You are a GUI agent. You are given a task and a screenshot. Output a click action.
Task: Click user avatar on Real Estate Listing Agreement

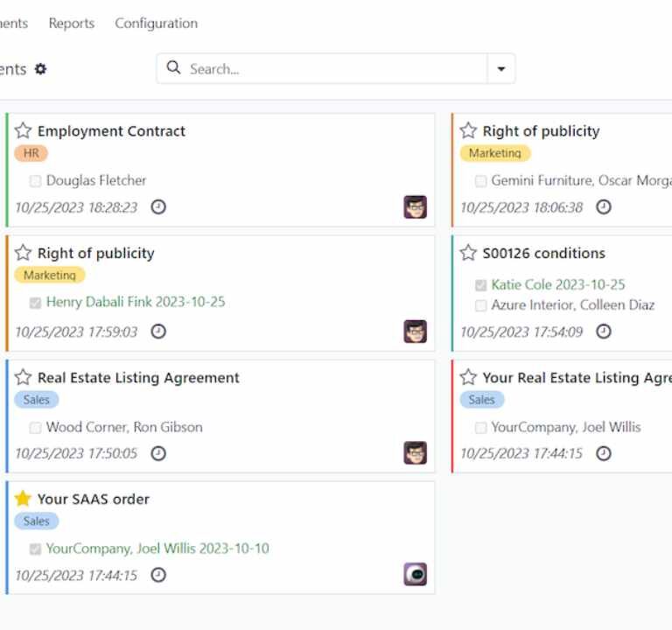coord(415,453)
